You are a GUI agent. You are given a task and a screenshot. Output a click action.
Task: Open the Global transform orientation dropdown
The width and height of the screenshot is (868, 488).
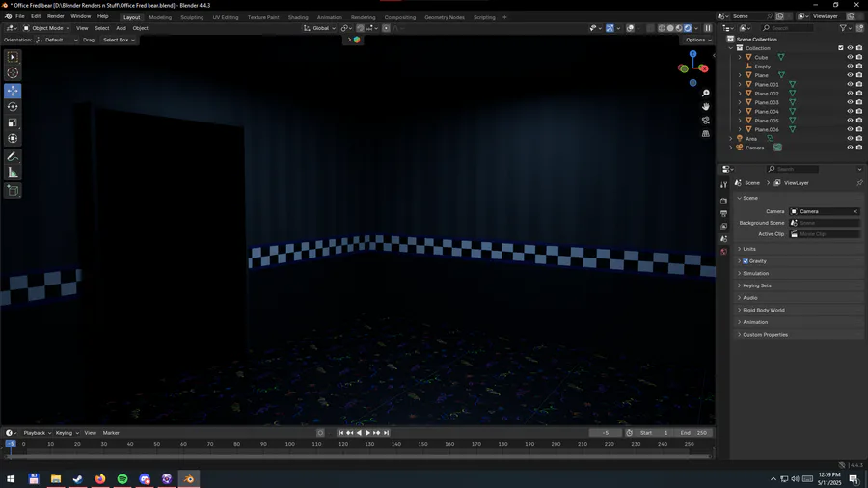pos(320,28)
